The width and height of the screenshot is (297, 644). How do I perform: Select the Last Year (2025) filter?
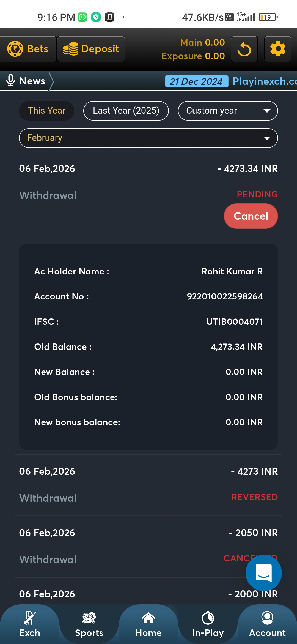[126, 111]
